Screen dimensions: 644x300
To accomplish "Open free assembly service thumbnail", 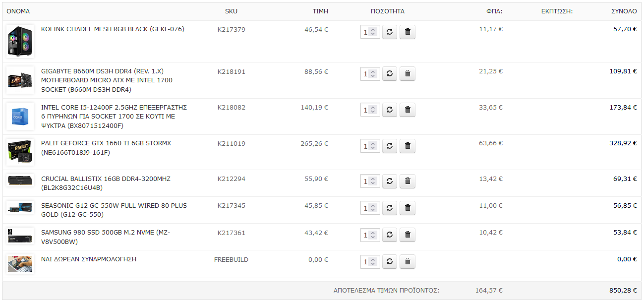I will pos(20,264).
